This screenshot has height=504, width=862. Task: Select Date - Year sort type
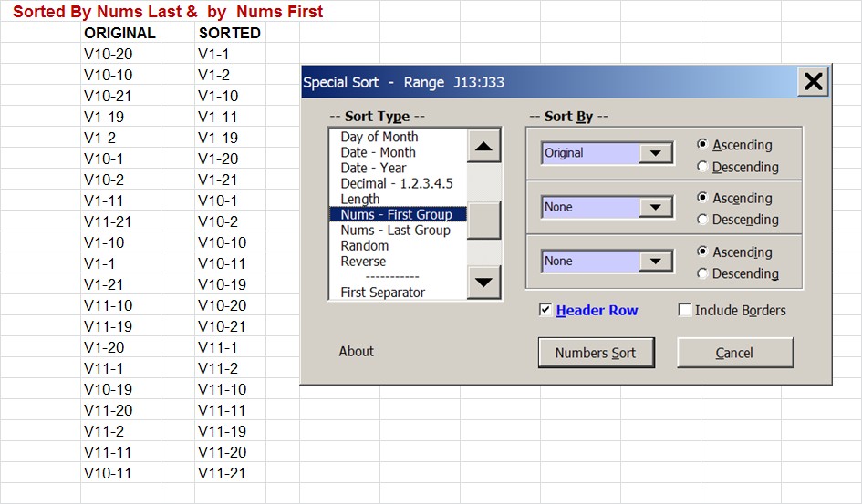(x=373, y=168)
